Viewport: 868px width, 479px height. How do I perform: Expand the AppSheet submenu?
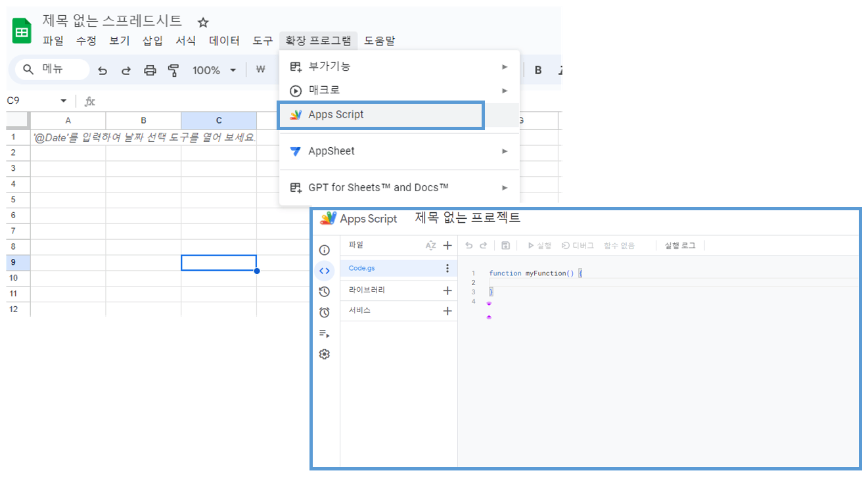pyautogui.click(x=400, y=151)
